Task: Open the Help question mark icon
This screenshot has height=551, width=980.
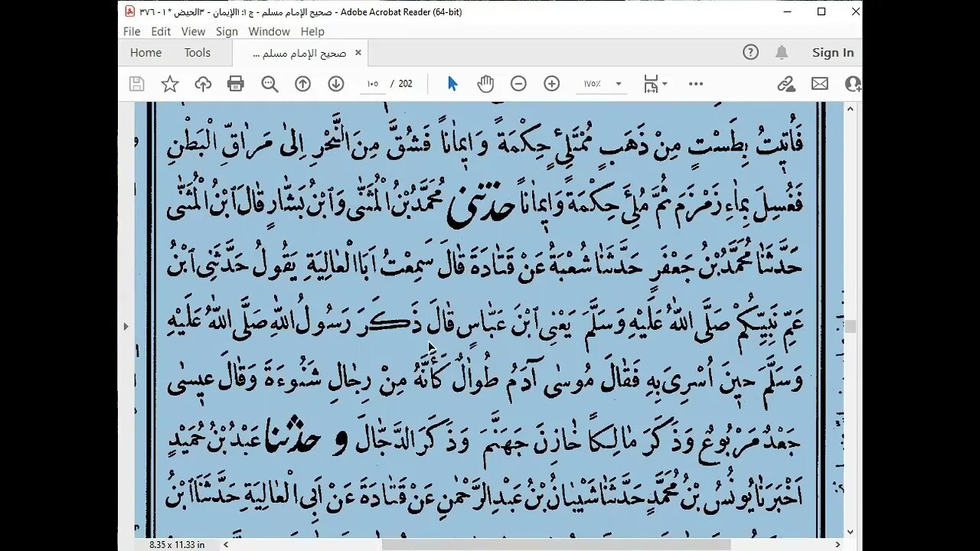Action: click(x=750, y=53)
